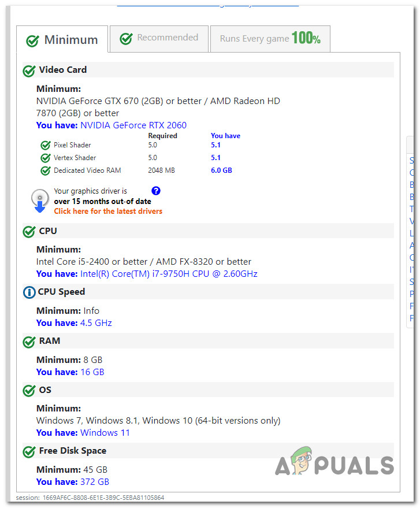Screen dimensions: 420x508
Task: Select the 'Free Disk Space' section heading
Action: (73, 451)
